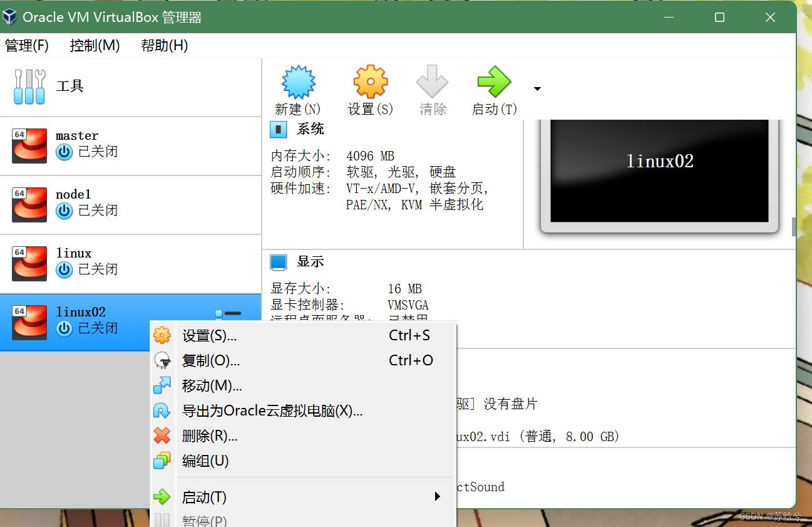Select the master VM name text

[77, 135]
